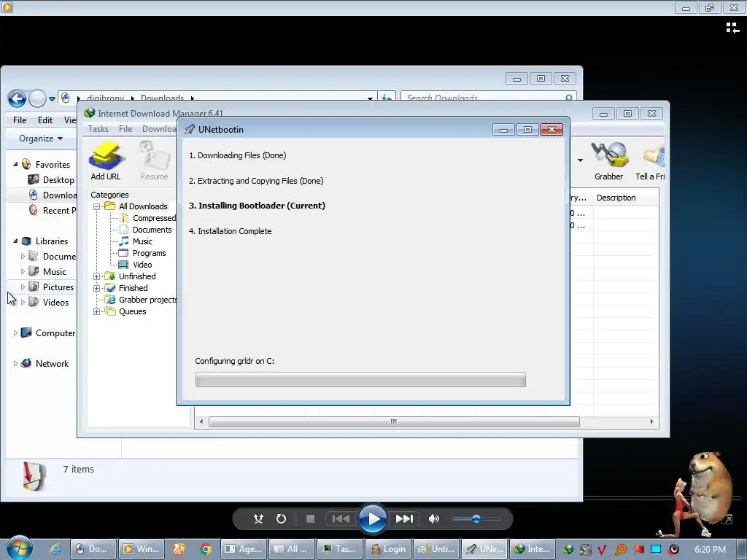
Task: Click the media player volume slider
Action: [476, 518]
